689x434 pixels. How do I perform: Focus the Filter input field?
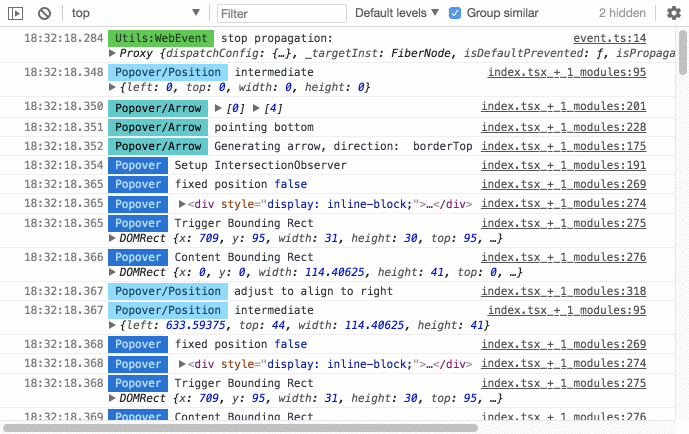[x=282, y=14]
